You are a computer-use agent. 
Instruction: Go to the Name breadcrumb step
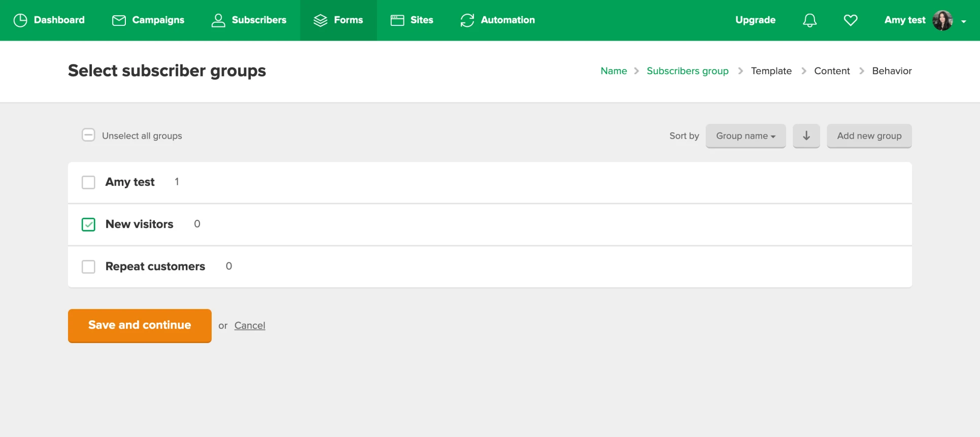pos(613,71)
